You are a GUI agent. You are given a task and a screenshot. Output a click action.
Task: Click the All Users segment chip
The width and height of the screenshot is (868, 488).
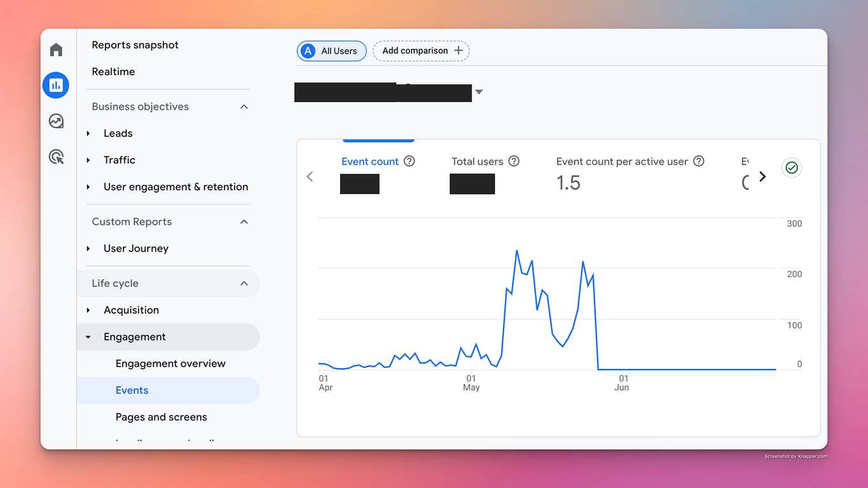(x=332, y=50)
